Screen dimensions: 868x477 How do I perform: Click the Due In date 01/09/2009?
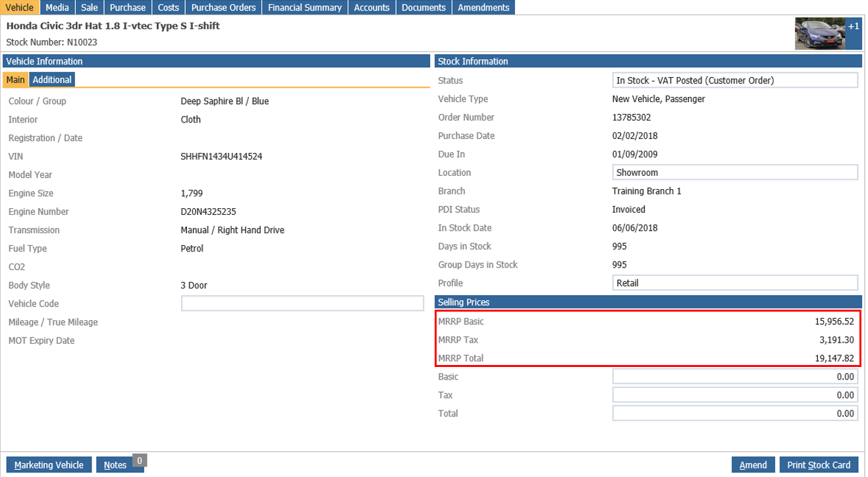click(635, 154)
